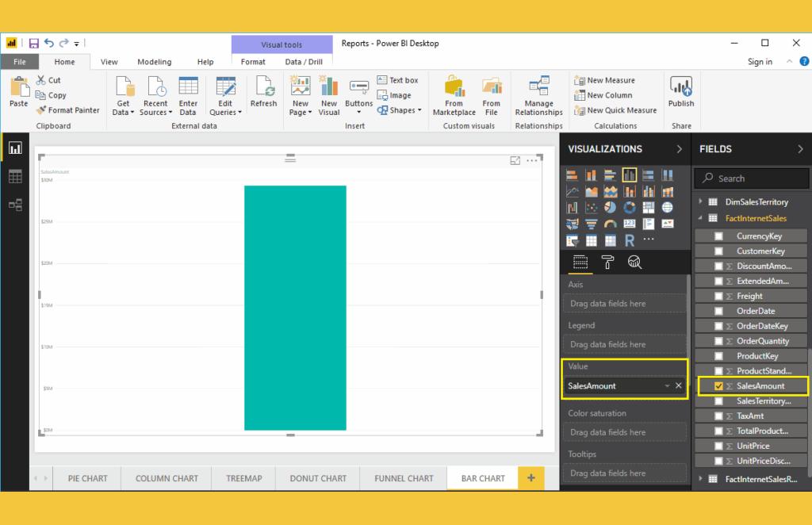
Task: Check the OrderQuantity field
Action: pos(718,341)
